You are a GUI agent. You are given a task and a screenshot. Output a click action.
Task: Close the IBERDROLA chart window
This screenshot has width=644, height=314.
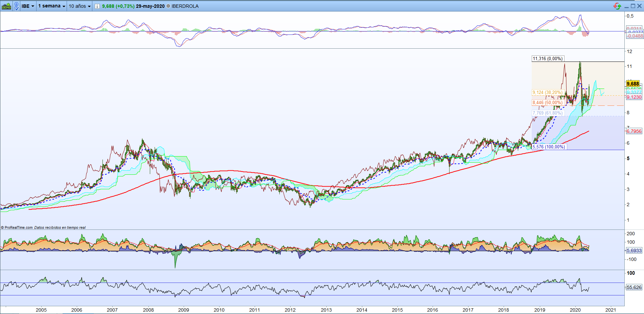639,6
